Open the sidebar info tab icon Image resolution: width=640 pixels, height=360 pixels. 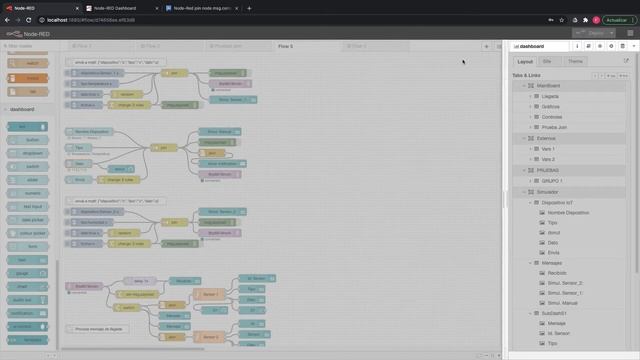577,46
